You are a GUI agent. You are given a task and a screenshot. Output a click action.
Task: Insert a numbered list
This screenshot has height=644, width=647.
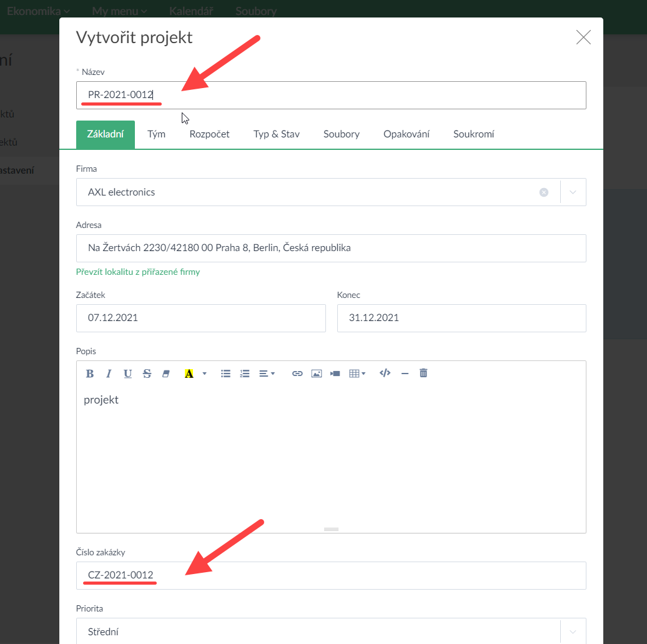tap(245, 374)
